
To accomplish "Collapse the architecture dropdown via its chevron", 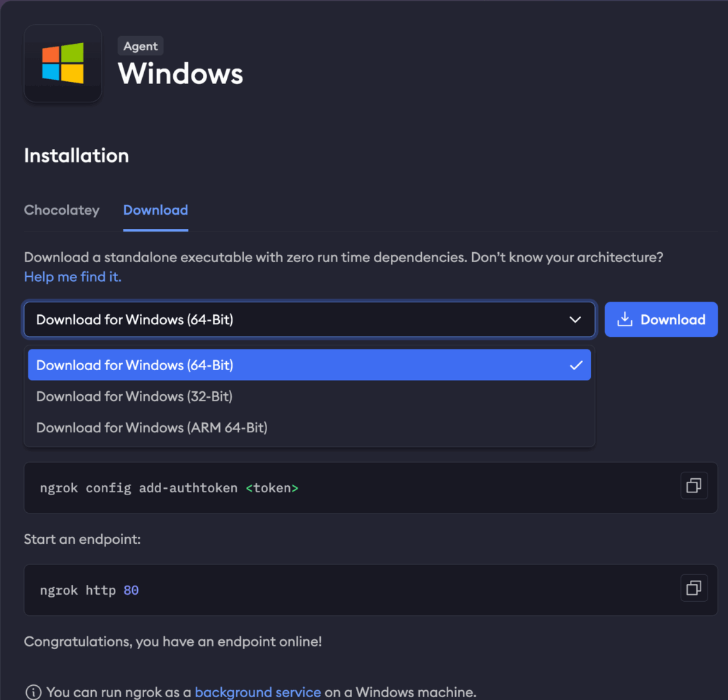I will coord(575,320).
